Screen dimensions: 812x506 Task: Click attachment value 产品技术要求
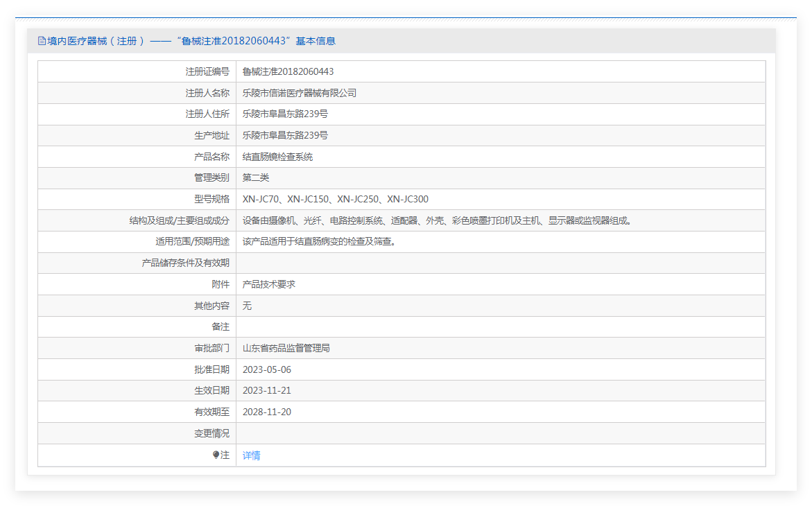(269, 284)
